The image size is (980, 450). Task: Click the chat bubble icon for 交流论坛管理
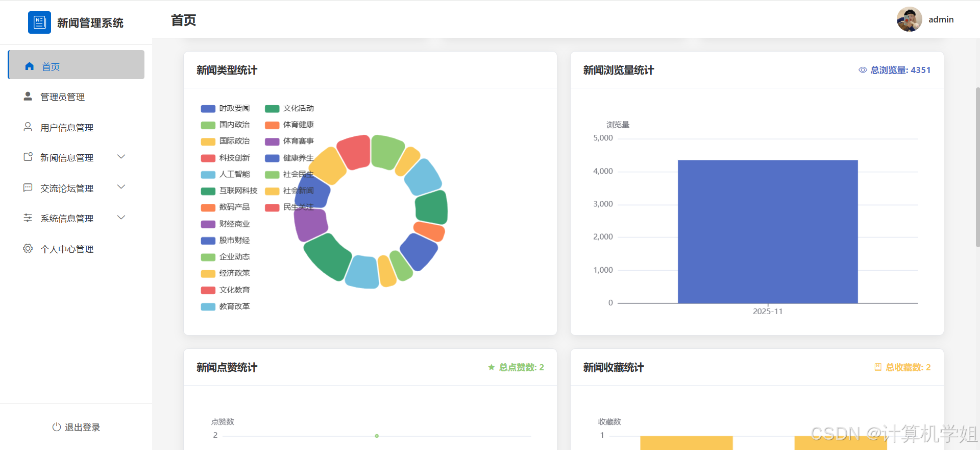pos(28,187)
